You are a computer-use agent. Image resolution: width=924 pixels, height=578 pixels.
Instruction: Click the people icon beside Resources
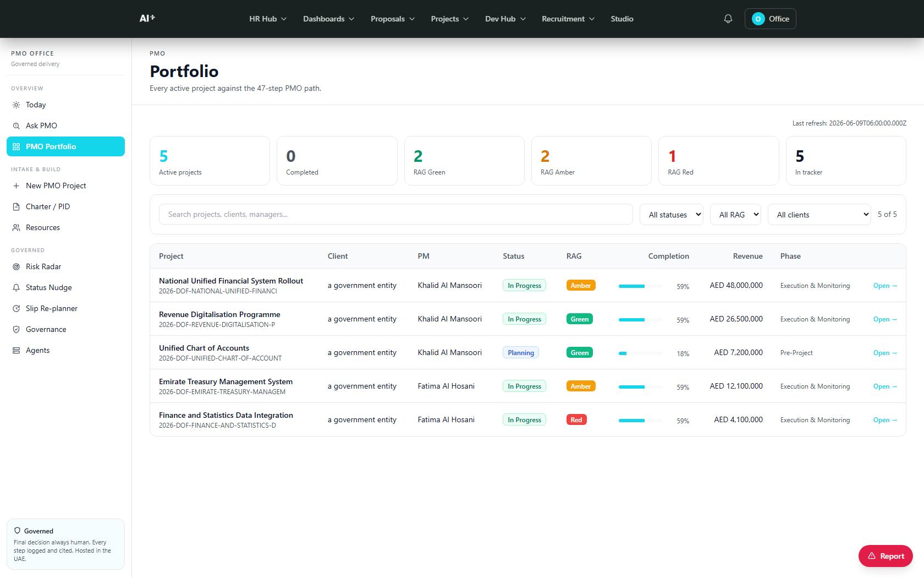[x=16, y=227]
